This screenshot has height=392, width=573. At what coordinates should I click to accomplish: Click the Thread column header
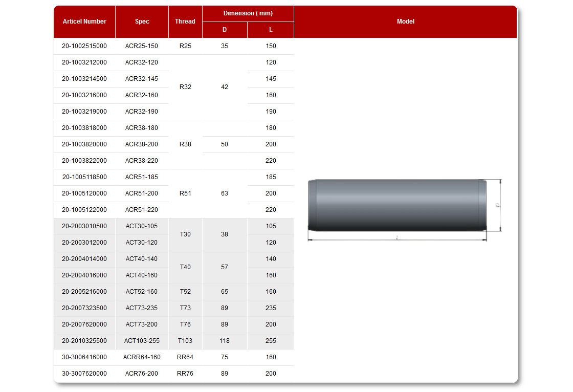[185, 21]
